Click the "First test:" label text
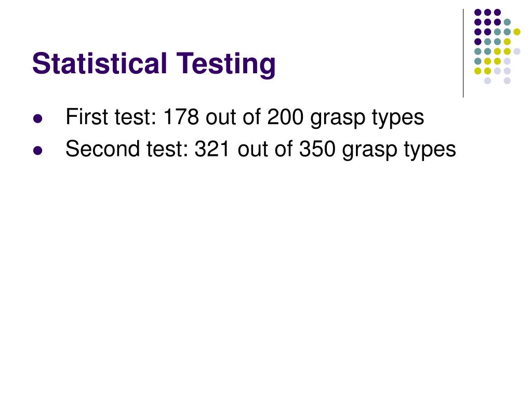 [x=111, y=117]
